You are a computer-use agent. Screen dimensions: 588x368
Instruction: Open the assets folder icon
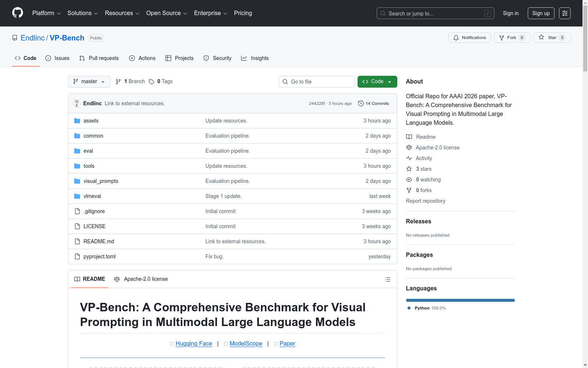77,121
